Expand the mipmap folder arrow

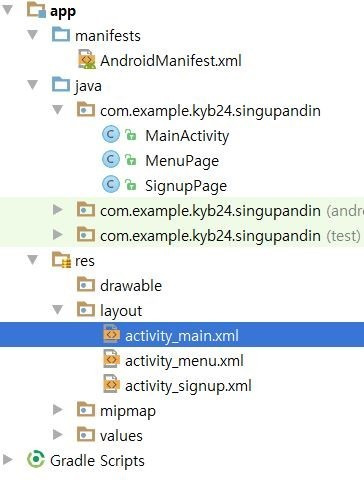pyautogui.click(x=58, y=410)
